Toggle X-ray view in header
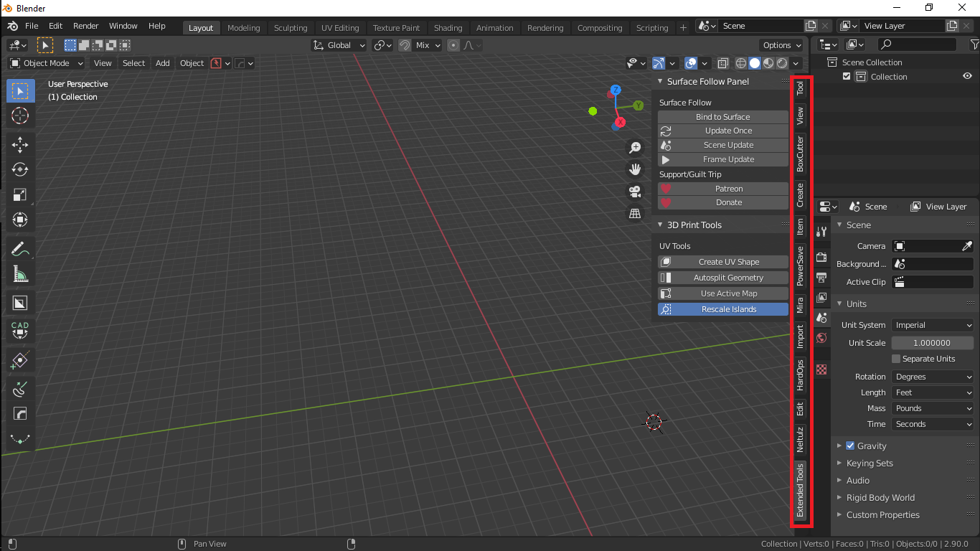This screenshot has width=980, height=551. pos(723,63)
